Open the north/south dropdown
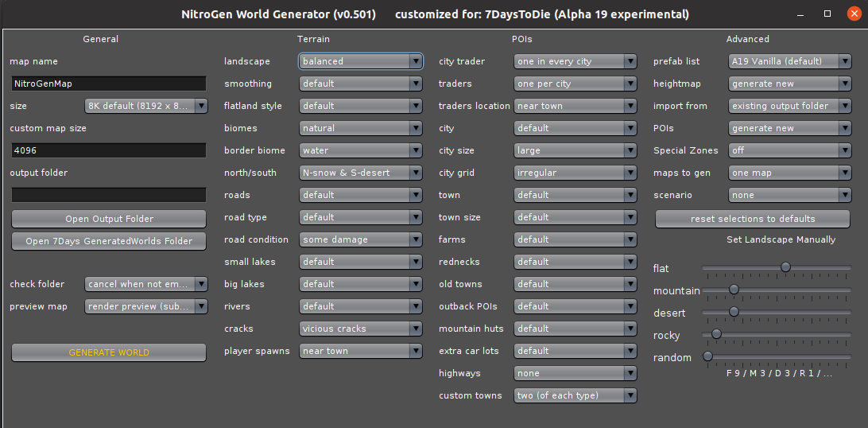This screenshot has width=868, height=428. 360,173
